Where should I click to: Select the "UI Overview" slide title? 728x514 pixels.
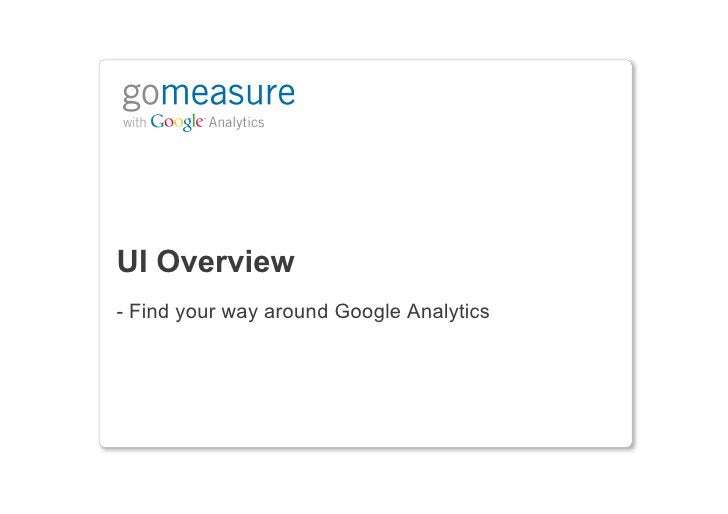(206, 263)
